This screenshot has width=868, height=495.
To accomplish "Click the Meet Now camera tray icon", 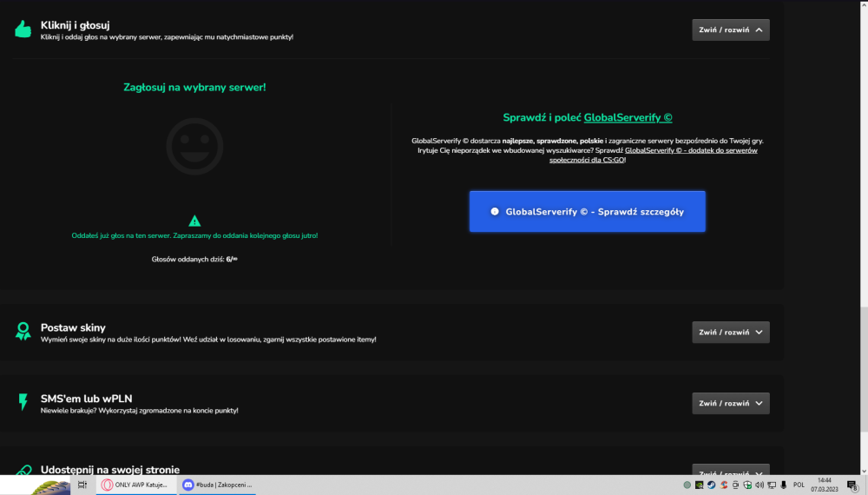I will (736, 485).
